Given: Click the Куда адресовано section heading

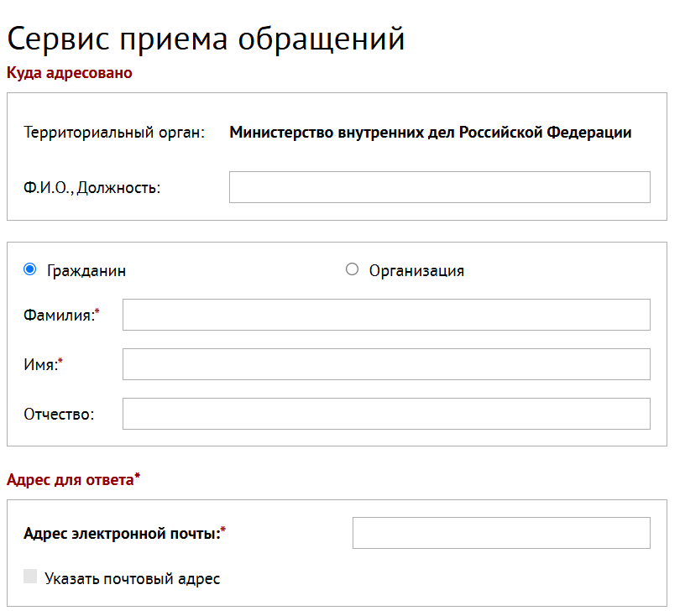Looking at the screenshot, I should pyautogui.click(x=69, y=73).
